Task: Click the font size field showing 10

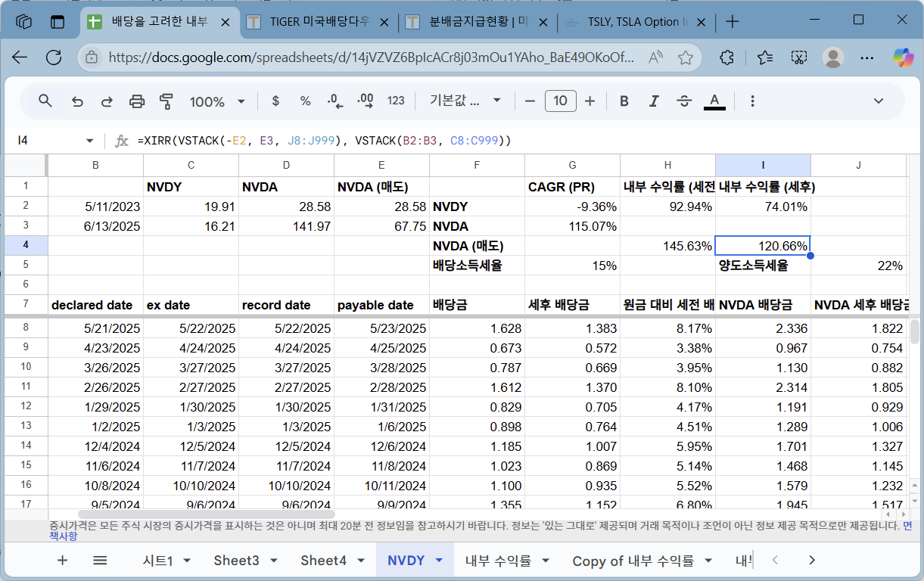Action: point(561,101)
